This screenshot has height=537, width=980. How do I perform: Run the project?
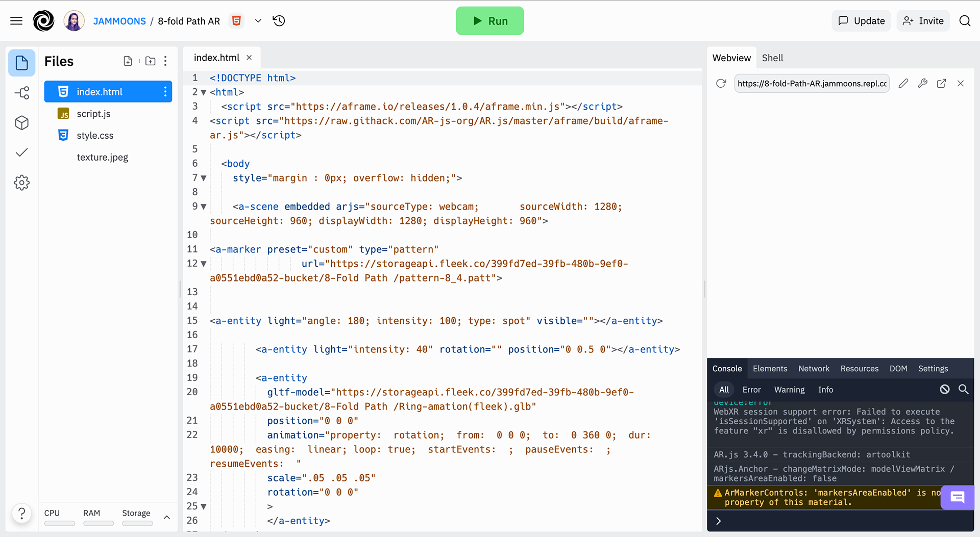point(490,21)
